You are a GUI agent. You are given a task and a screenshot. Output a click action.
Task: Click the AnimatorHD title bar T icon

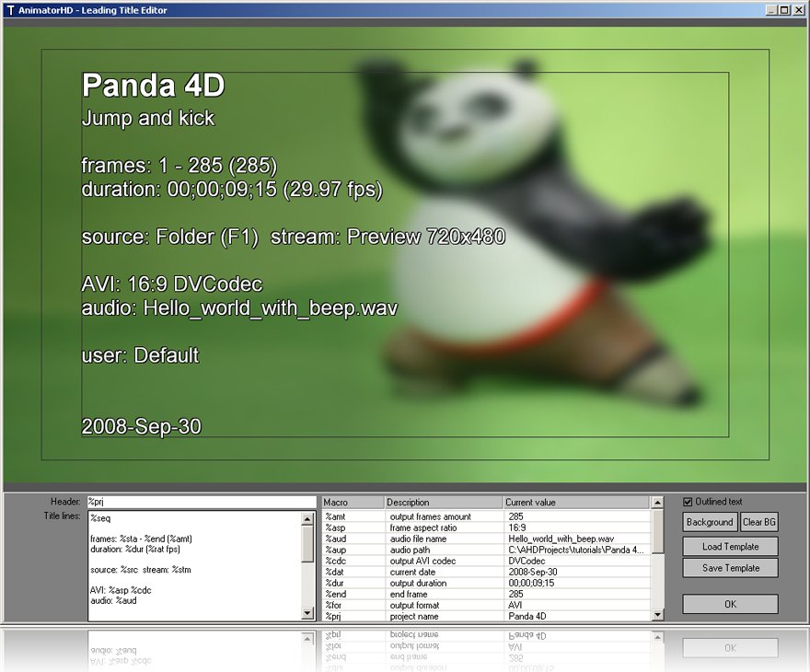click(x=10, y=10)
